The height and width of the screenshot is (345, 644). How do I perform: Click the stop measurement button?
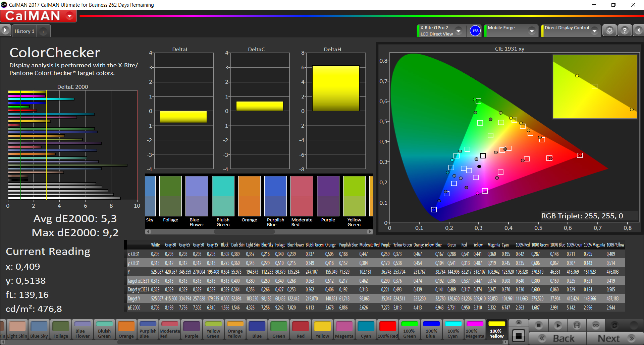click(539, 325)
